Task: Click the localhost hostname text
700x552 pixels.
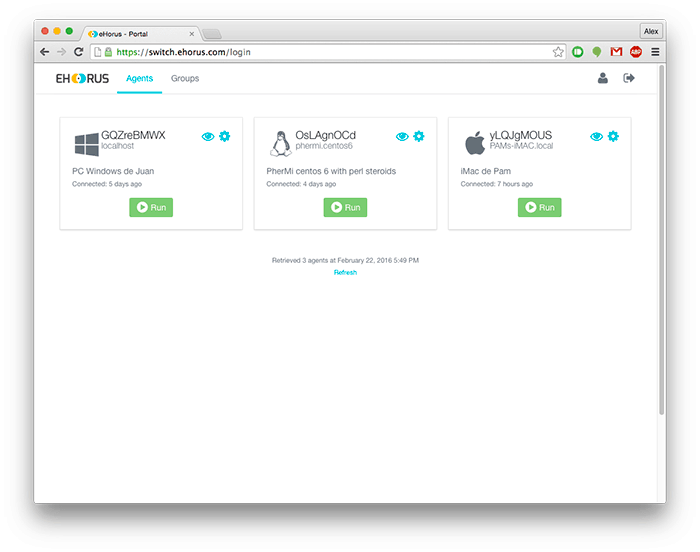Action: [x=117, y=146]
